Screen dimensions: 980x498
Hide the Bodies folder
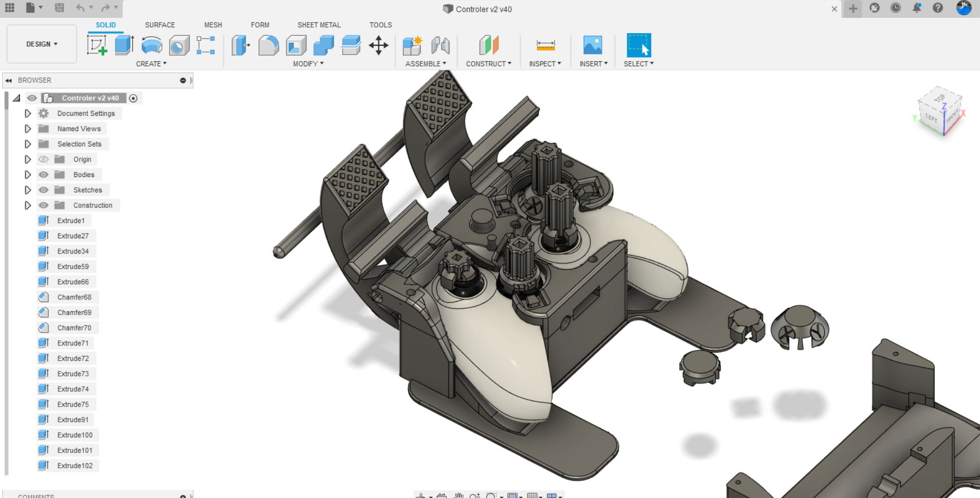pyautogui.click(x=43, y=175)
